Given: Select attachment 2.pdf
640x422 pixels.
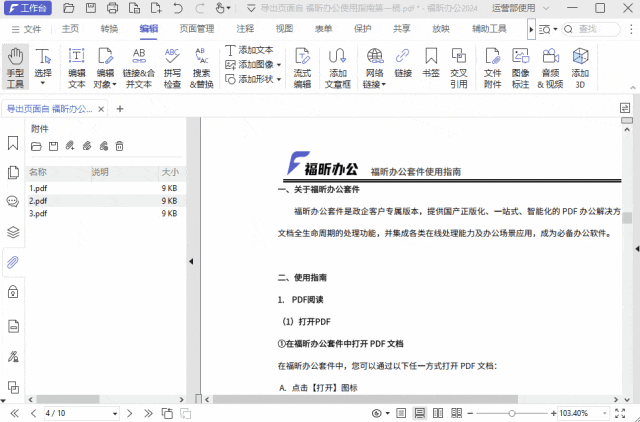Looking at the screenshot, I should pyautogui.click(x=105, y=201).
